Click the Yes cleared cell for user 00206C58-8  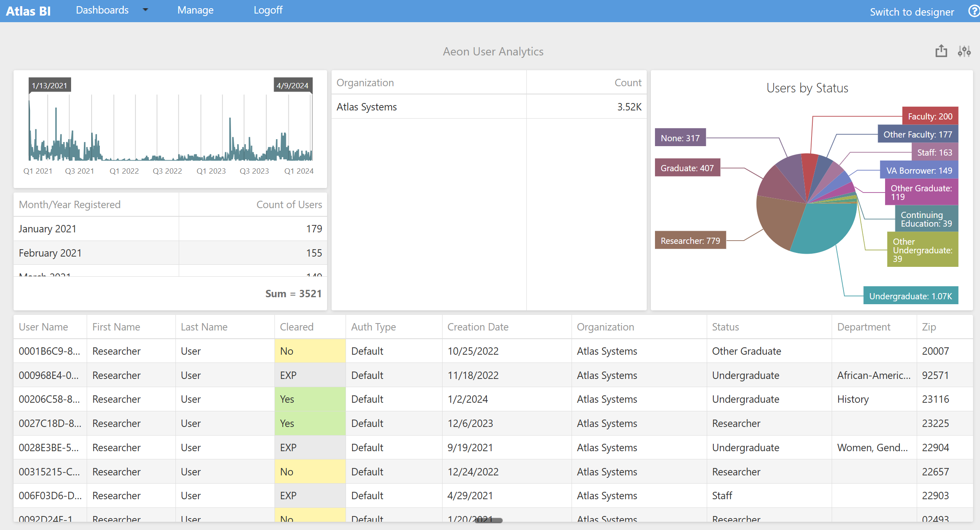[x=310, y=399]
